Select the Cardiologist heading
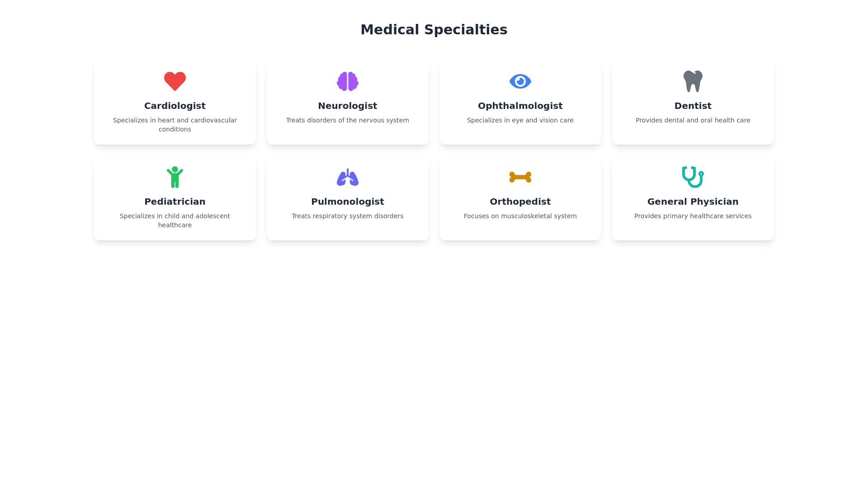 click(x=175, y=106)
